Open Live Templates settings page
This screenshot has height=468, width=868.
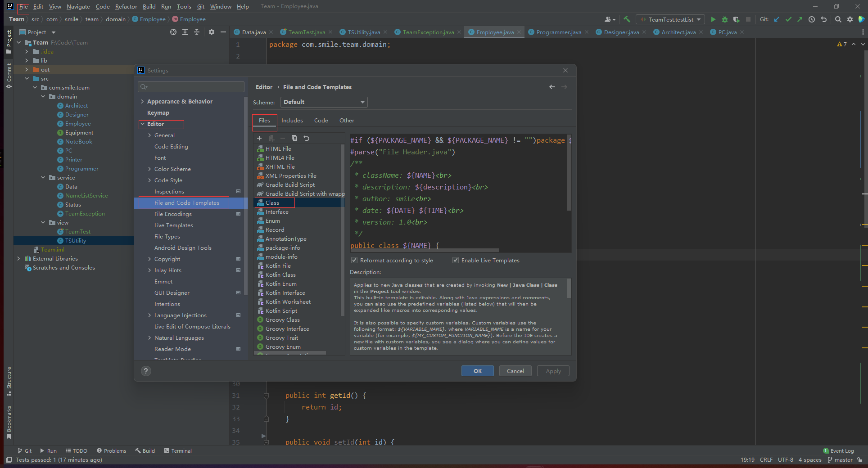pyautogui.click(x=173, y=225)
